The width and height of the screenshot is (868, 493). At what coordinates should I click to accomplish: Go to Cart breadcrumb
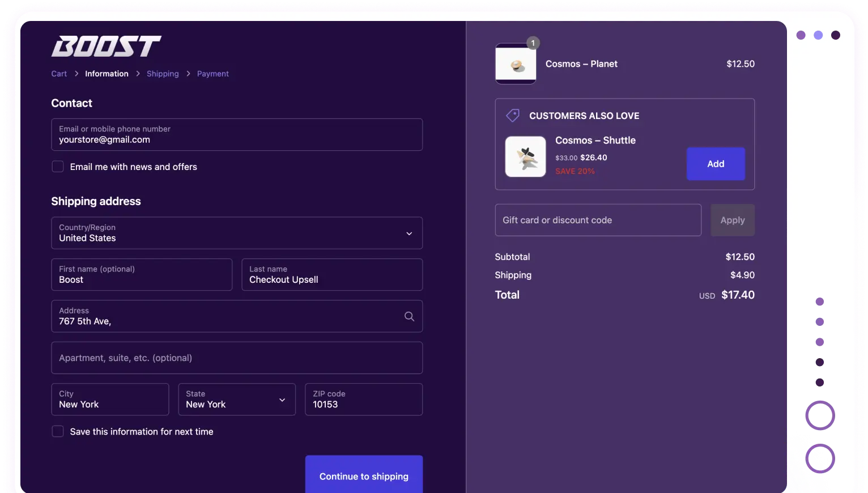[59, 74]
